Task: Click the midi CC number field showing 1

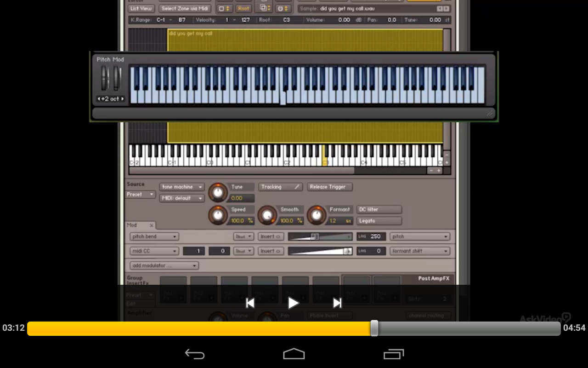Action: [194, 251]
